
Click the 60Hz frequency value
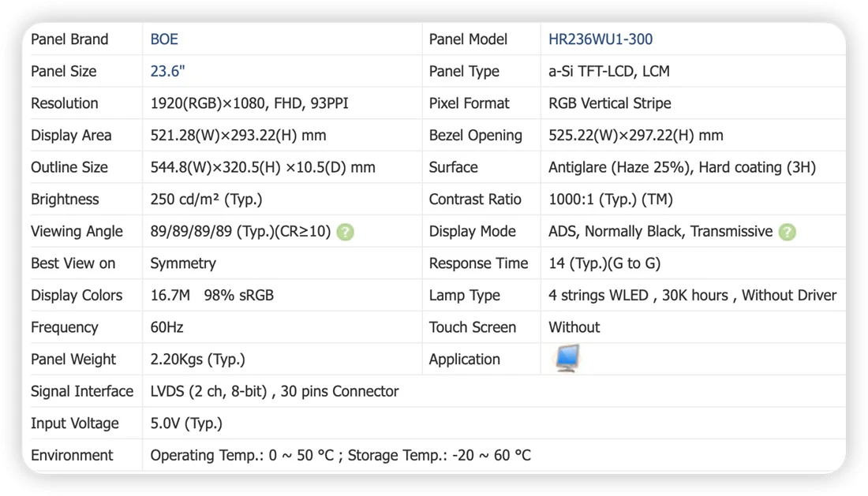(x=166, y=327)
